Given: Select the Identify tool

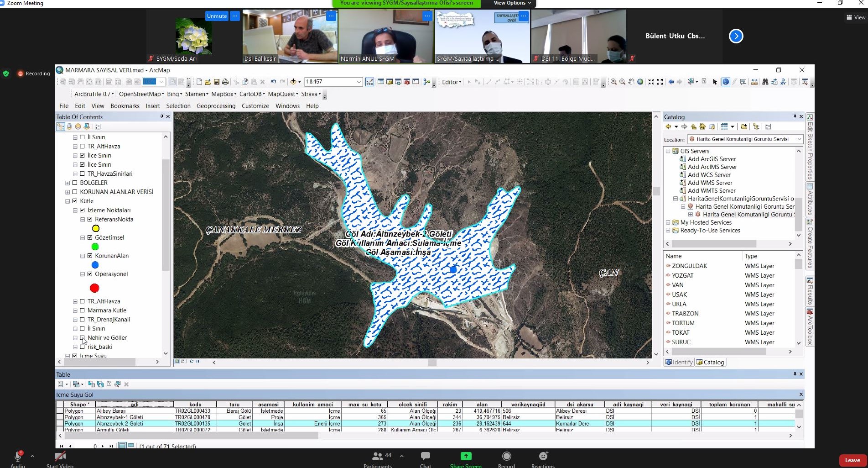Looking at the screenshot, I should pos(726,82).
